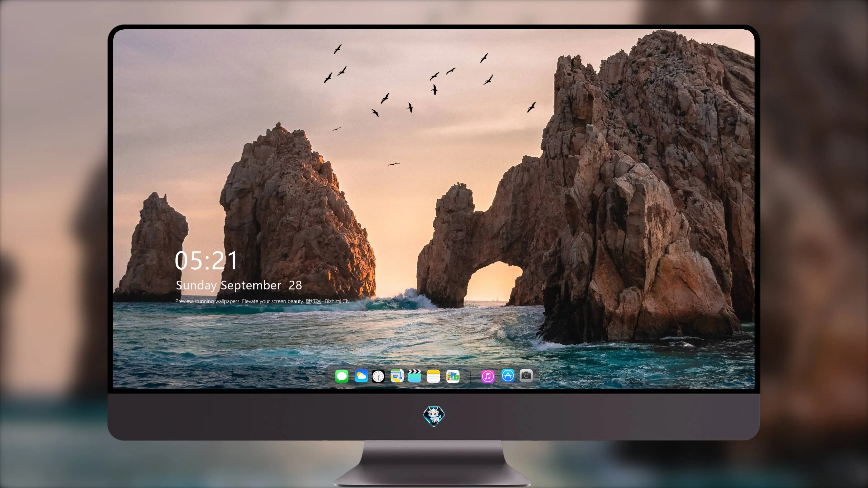Open the blue App Store icon
This screenshot has width=868, height=488.
pyautogui.click(x=508, y=375)
